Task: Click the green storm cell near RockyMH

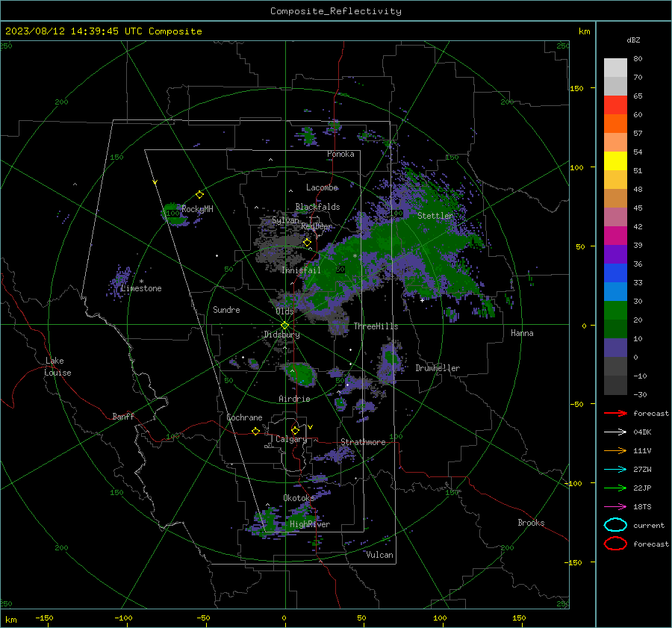Action: pyautogui.click(x=173, y=214)
